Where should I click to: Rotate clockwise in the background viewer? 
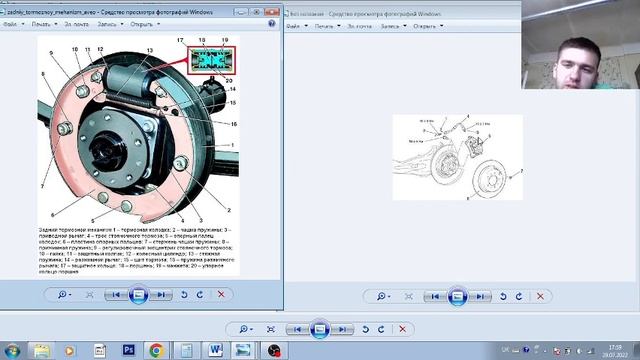point(381,329)
